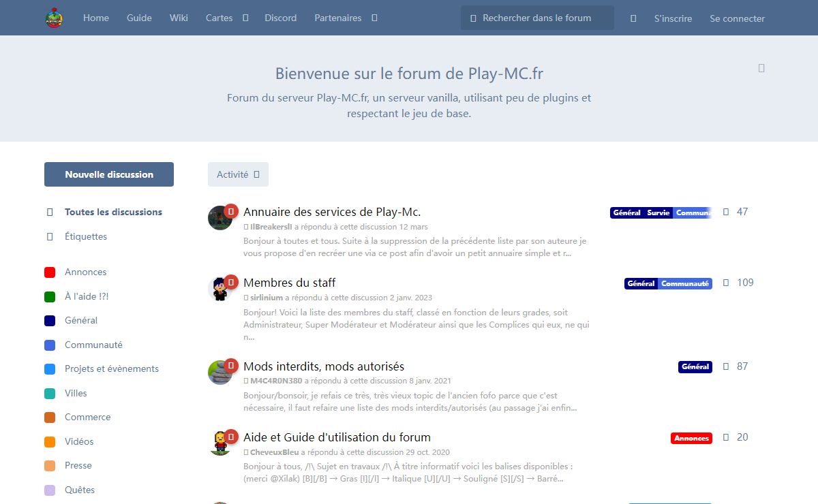Click the username sirlinium
This screenshot has width=818, height=504.
pos(267,298)
